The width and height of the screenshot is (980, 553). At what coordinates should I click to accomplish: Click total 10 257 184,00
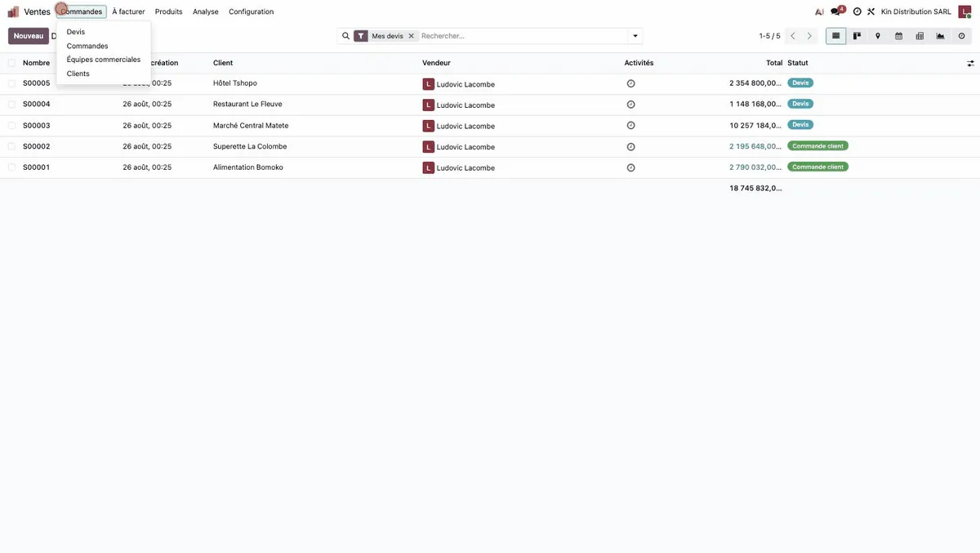coord(755,126)
